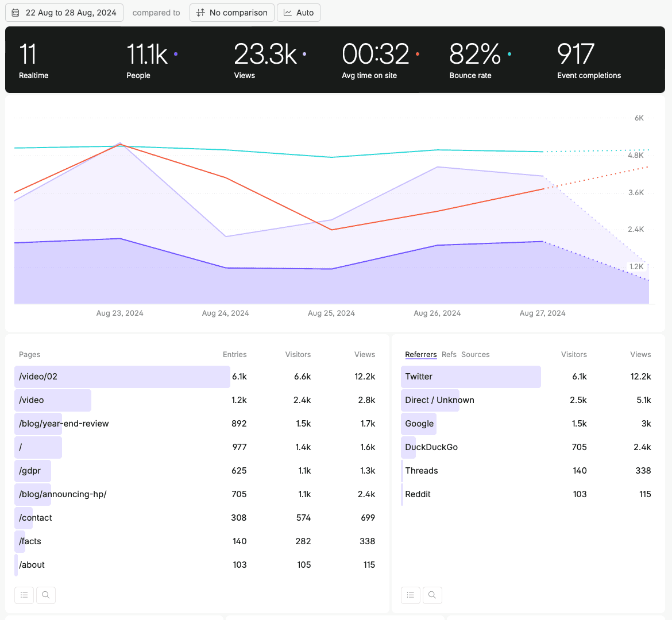Viewport: 672px width, 620px height.
Task: Select the Referrers tab link
Action: pyautogui.click(x=421, y=354)
